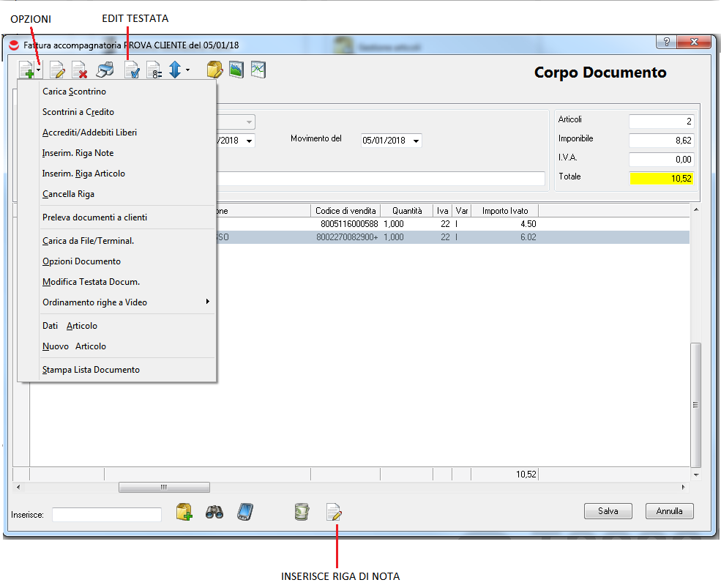Choose Stampa Lista Documento menu entry
This screenshot has height=588, width=721.
[91, 370]
